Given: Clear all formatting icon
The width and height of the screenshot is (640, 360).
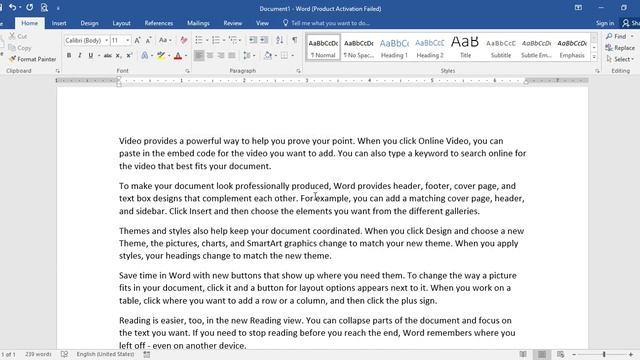Looking at the screenshot, I should (184, 40).
